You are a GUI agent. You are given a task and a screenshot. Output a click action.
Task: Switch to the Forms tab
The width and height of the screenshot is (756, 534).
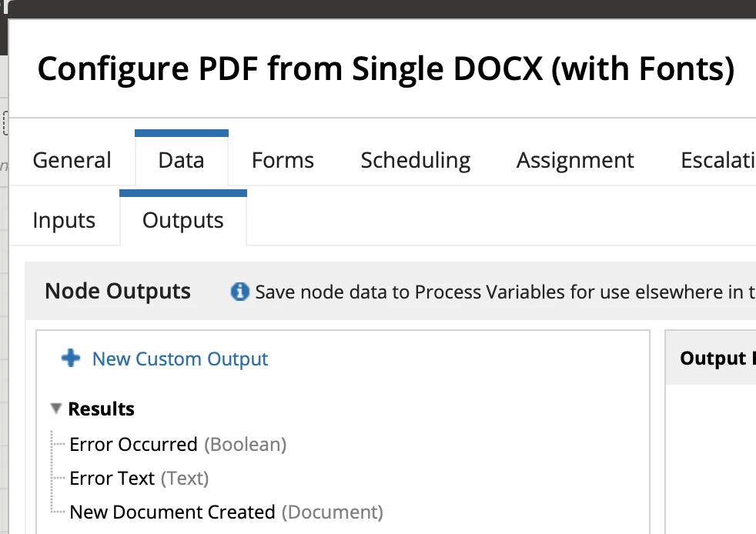(x=283, y=160)
